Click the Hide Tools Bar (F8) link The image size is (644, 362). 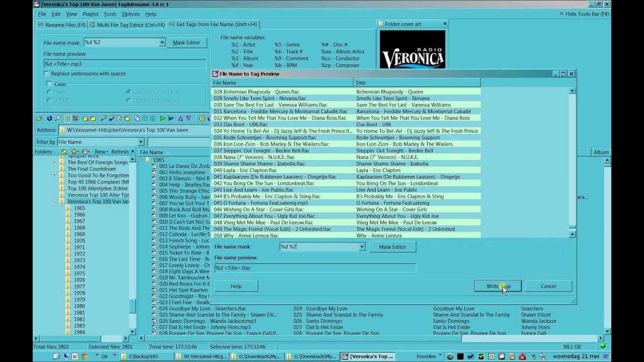[x=584, y=14]
